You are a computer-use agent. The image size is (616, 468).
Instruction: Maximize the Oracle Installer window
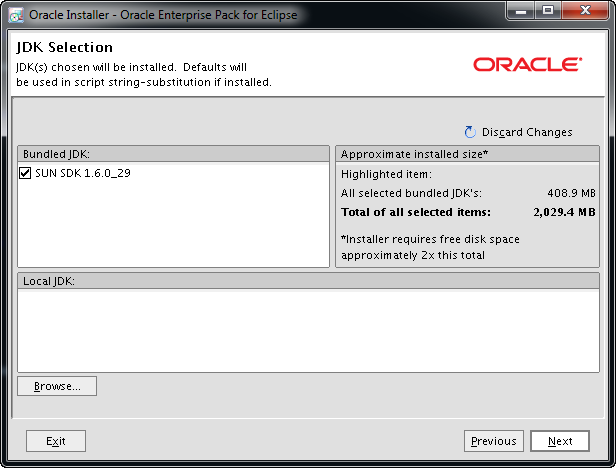[x=548, y=10]
